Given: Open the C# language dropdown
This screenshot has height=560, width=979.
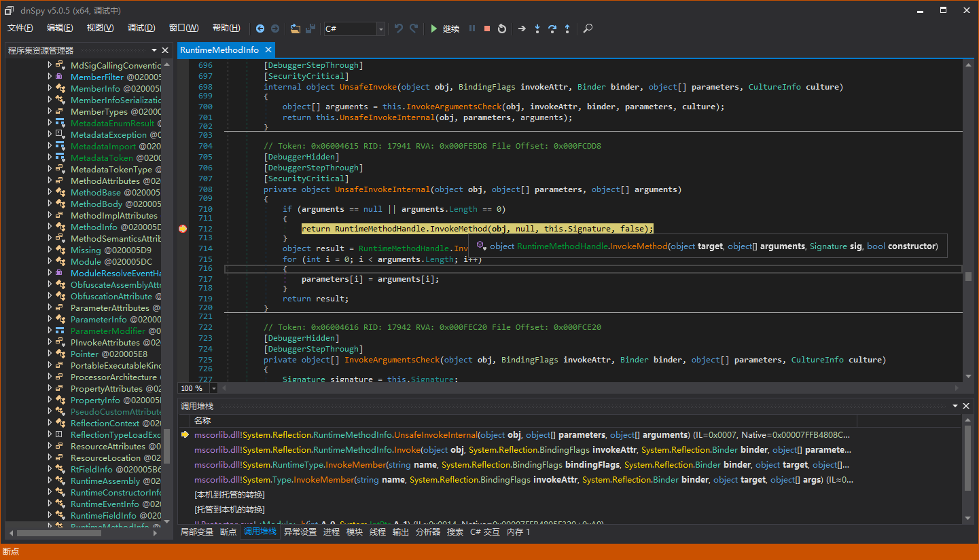Looking at the screenshot, I should tap(380, 29).
